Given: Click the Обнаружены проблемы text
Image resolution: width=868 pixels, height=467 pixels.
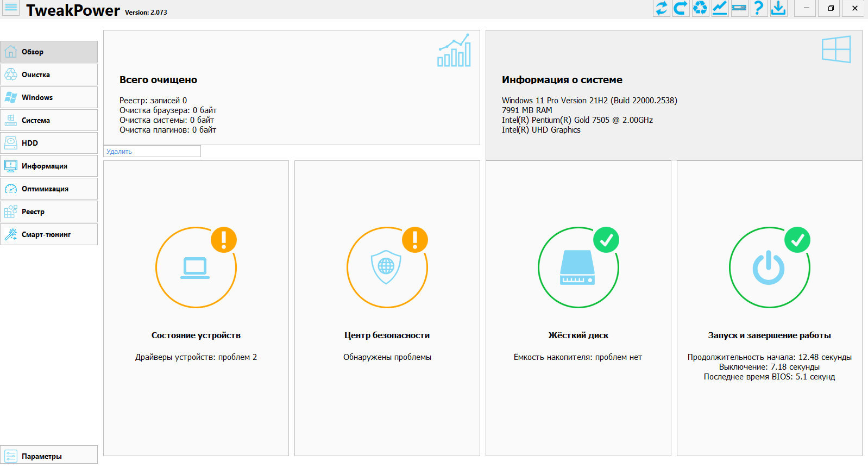Looking at the screenshot, I should click(x=387, y=357).
